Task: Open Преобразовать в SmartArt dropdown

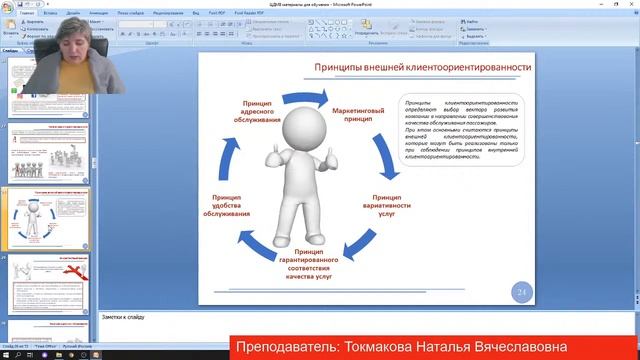Action: [x=273, y=36]
